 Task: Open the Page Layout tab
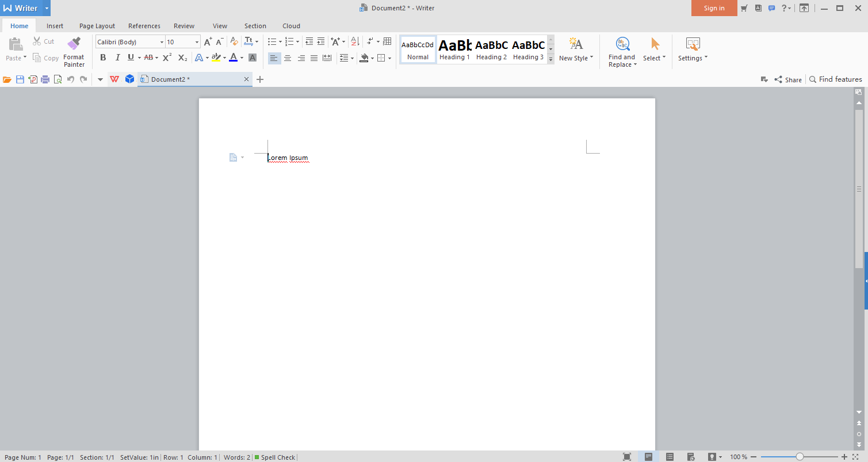(x=97, y=26)
